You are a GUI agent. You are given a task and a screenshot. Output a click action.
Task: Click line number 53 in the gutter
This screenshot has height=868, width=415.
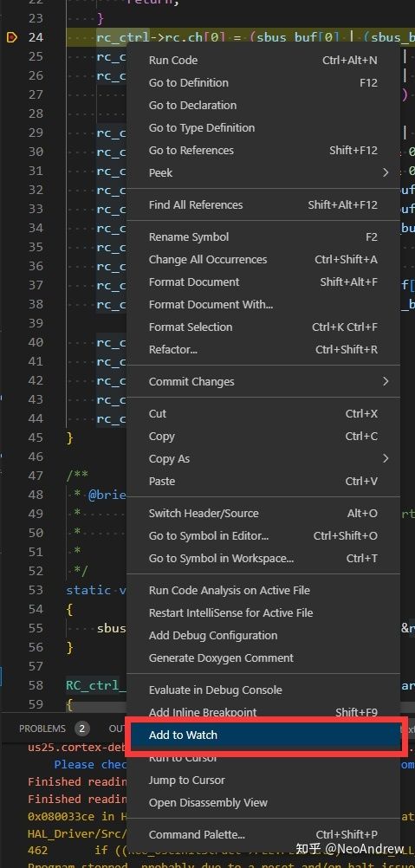[x=36, y=590]
